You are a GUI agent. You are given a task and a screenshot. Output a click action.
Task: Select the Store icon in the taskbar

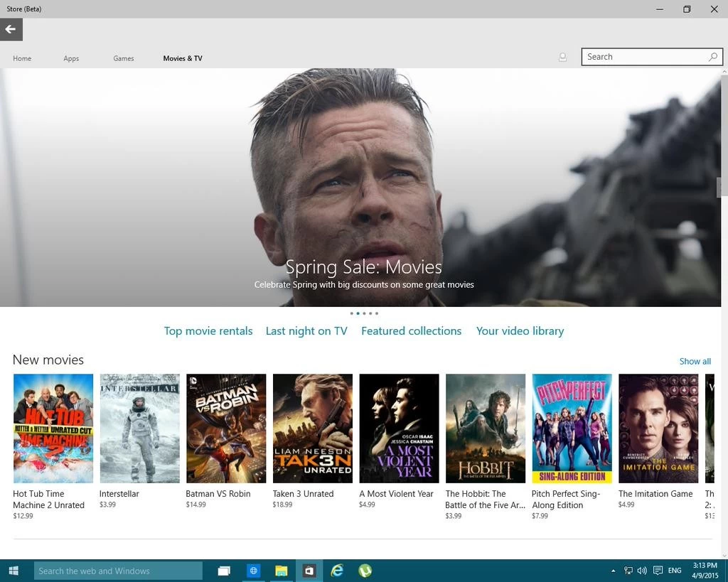pyautogui.click(x=309, y=571)
